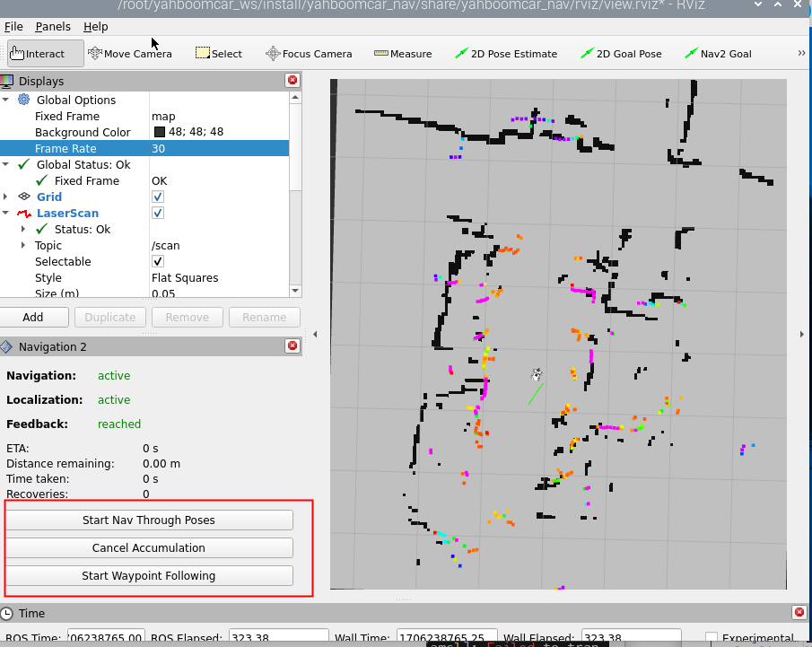Select the Frame Rate row label

(x=65, y=149)
